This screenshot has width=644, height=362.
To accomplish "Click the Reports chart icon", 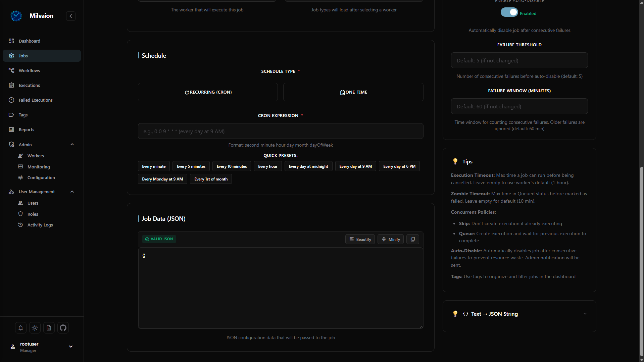I will coord(11,130).
